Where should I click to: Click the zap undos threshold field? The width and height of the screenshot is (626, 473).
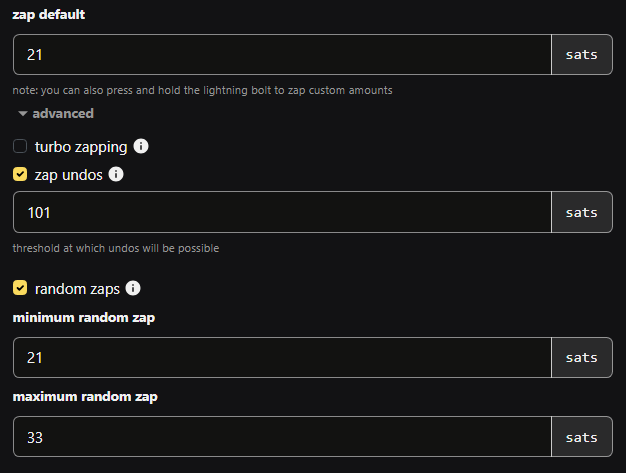pos(282,212)
